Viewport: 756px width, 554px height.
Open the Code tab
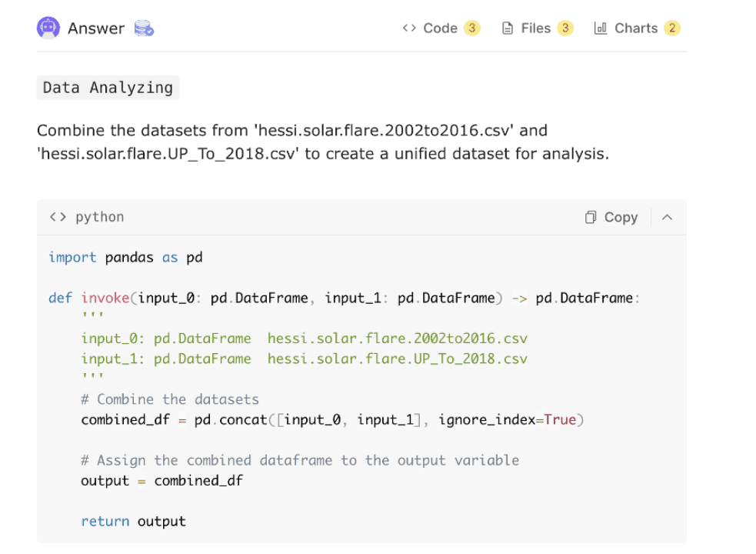[x=441, y=28]
